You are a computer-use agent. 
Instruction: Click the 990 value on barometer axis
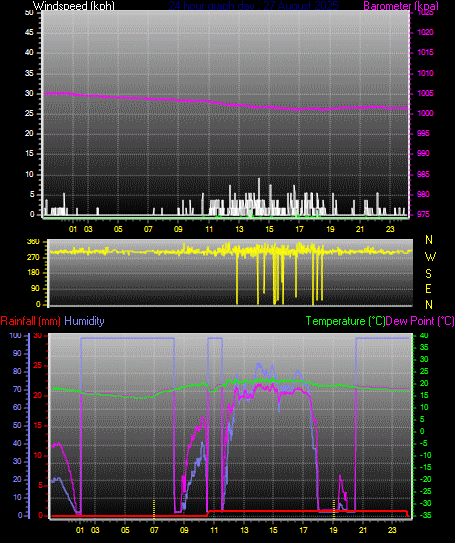click(x=423, y=153)
